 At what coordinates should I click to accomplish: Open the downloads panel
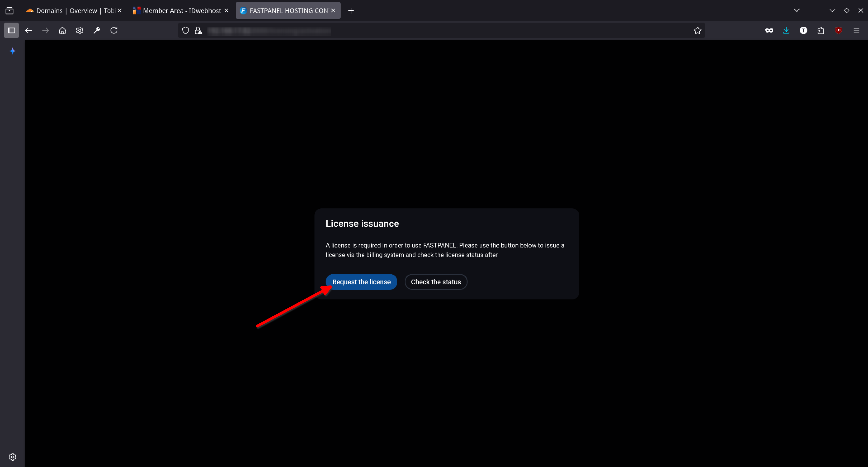tap(786, 31)
